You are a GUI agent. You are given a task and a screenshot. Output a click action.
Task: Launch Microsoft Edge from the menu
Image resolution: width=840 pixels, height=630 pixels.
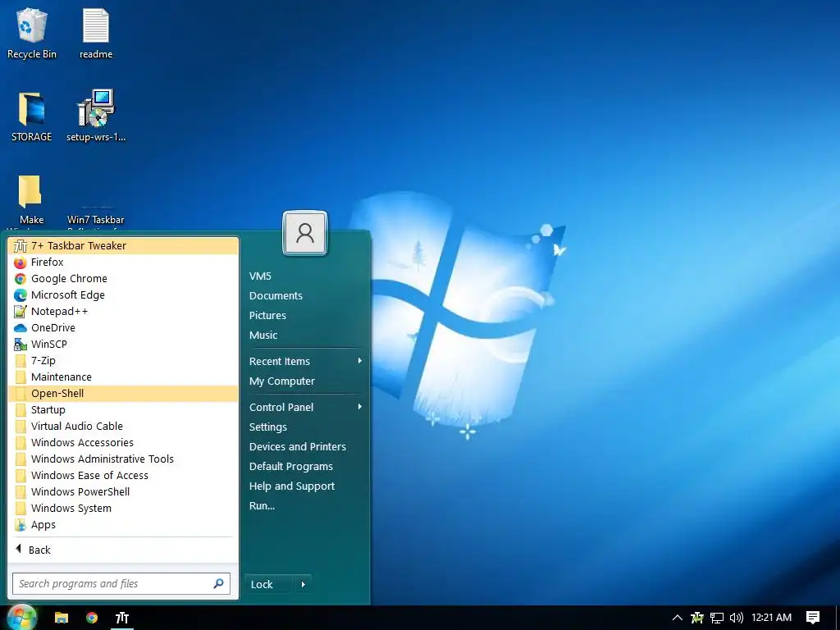click(x=123, y=295)
